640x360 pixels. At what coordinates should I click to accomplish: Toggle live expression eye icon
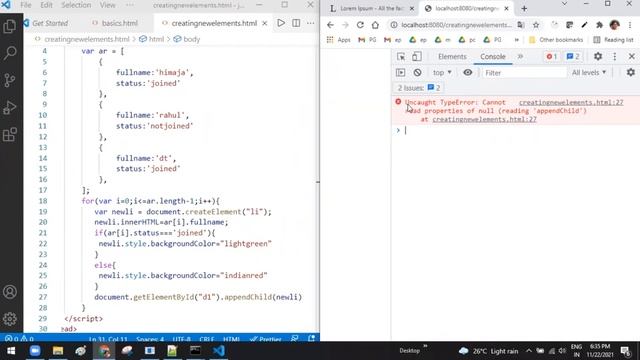pyautogui.click(x=467, y=73)
